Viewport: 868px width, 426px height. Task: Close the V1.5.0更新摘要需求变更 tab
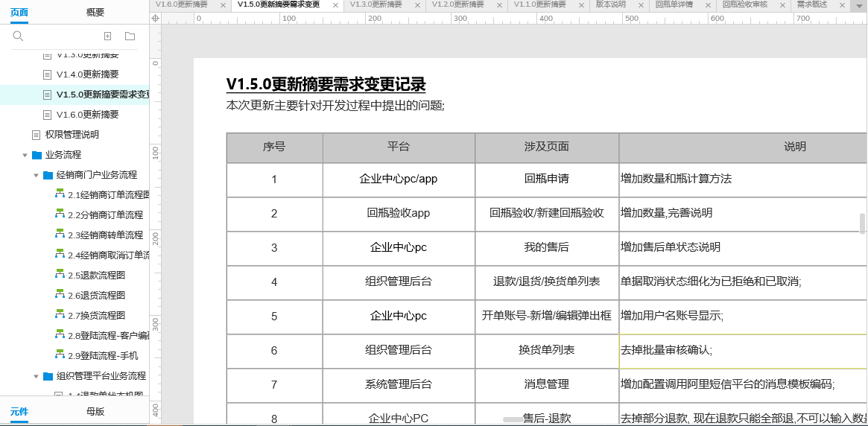[335, 5]
